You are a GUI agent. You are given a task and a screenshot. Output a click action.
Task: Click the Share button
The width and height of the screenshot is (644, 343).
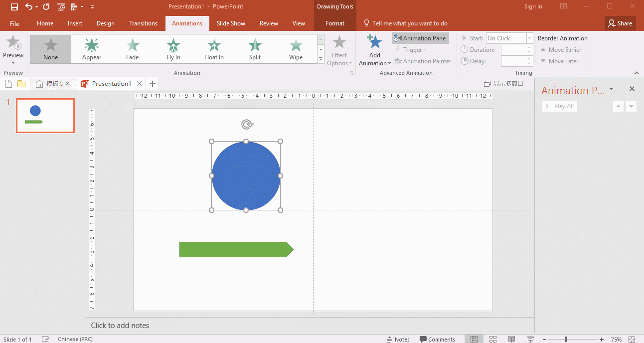620,23
